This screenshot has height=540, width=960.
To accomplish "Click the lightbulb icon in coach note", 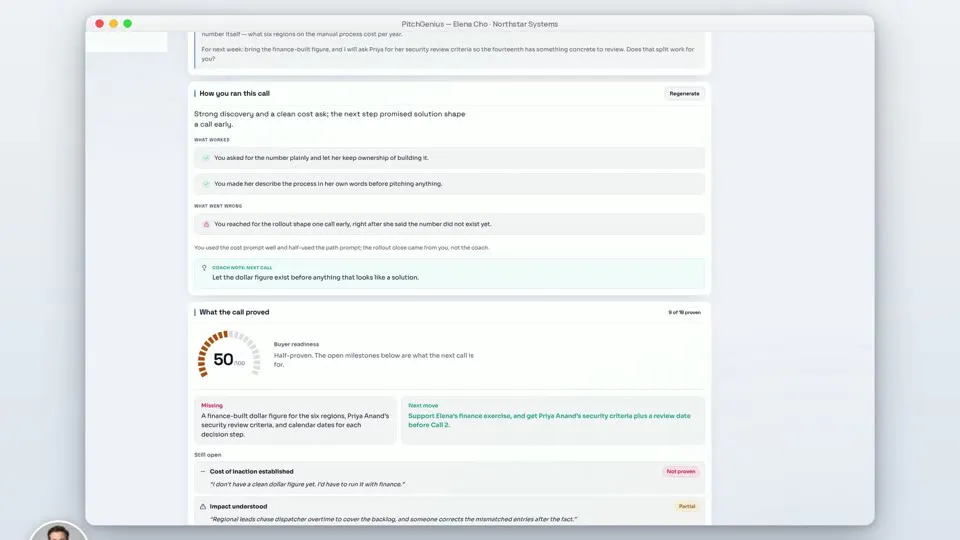I will 204,268.
